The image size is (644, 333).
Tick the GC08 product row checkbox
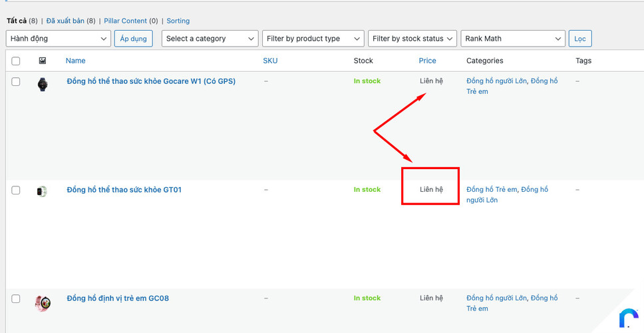[16, 299]
